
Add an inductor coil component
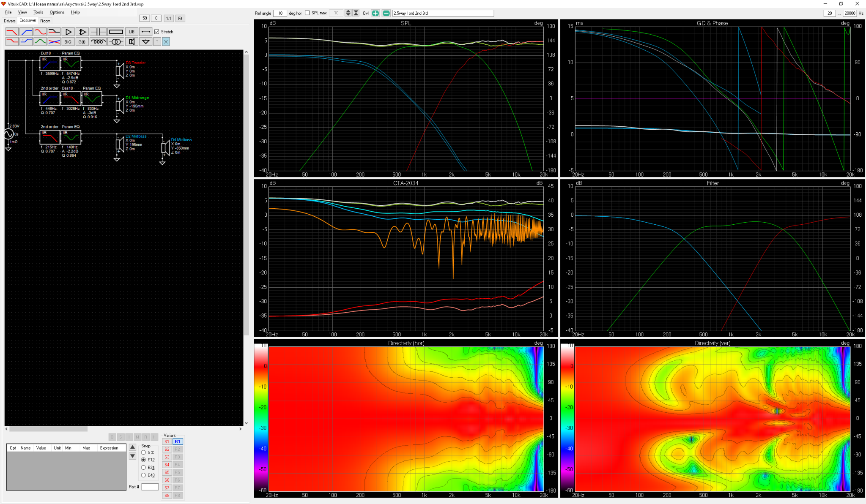(x=98, y=41)
